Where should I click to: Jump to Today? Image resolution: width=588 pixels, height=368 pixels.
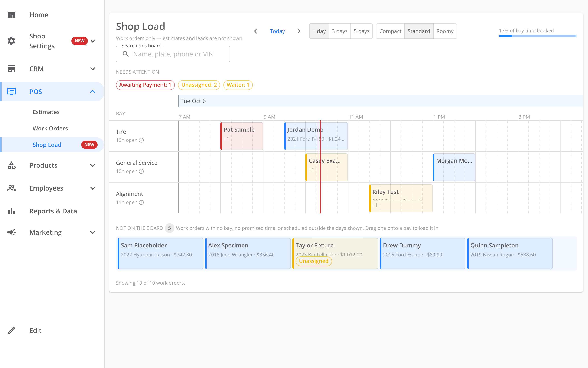coord(277,31)
